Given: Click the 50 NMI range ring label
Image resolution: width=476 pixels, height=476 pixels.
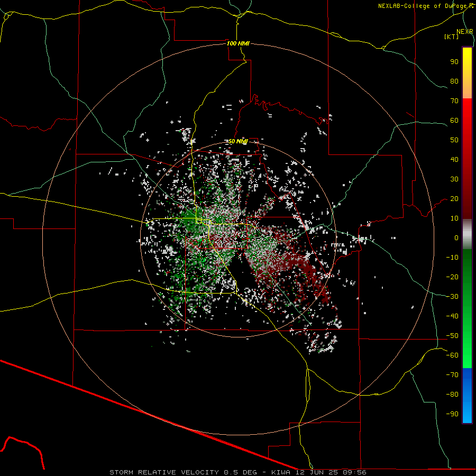Looking at the screenshot, I should pos(239,141).
